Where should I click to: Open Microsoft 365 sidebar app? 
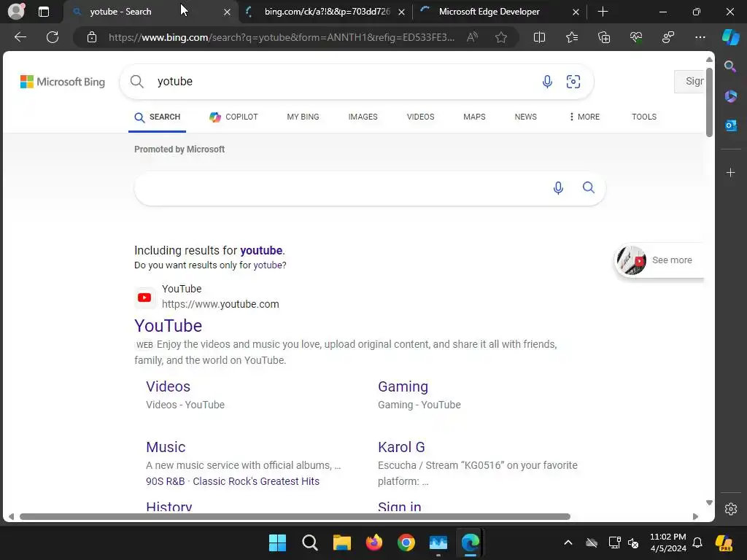click(x=730, y=96)
